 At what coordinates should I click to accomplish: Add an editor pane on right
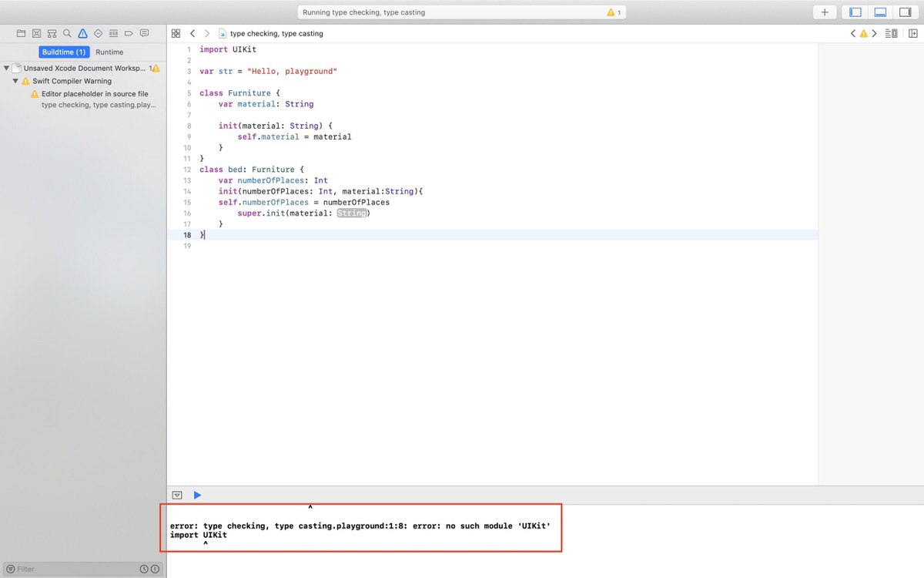coord(912,33)
